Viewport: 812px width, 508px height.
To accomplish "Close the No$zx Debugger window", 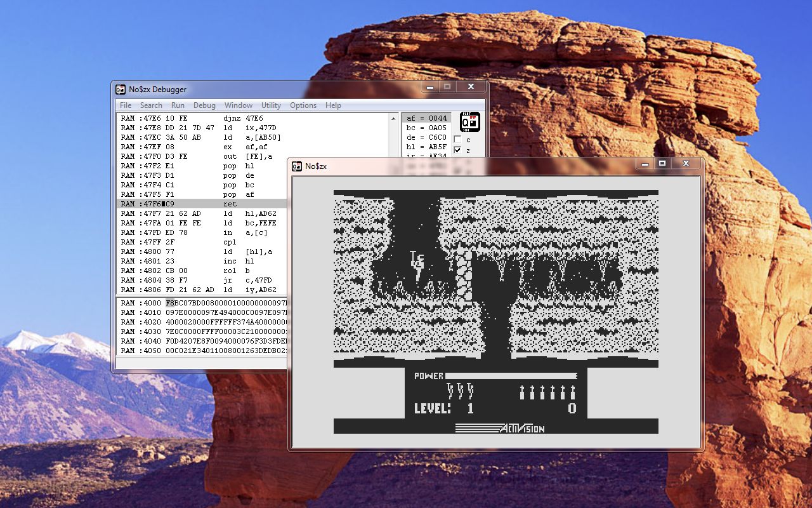I will [x=471, y=86].
